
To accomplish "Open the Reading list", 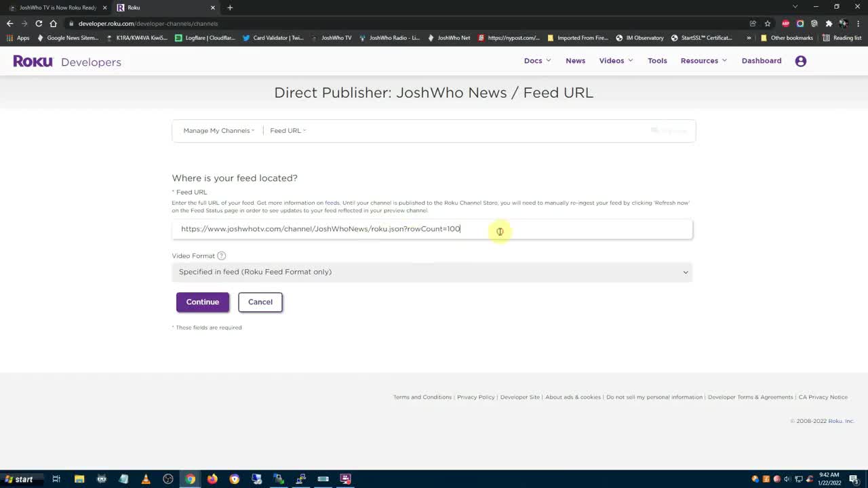I will 842,38.
